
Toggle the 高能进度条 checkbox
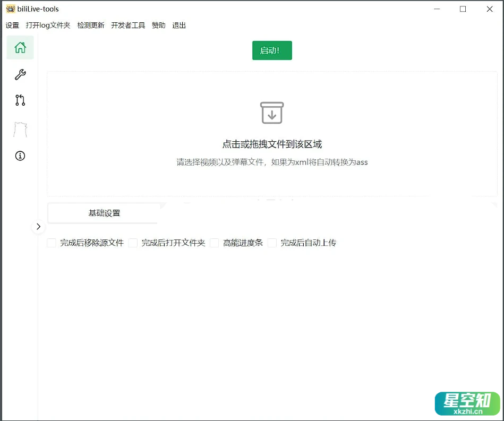pyautogui.click(x=214, y=243)
